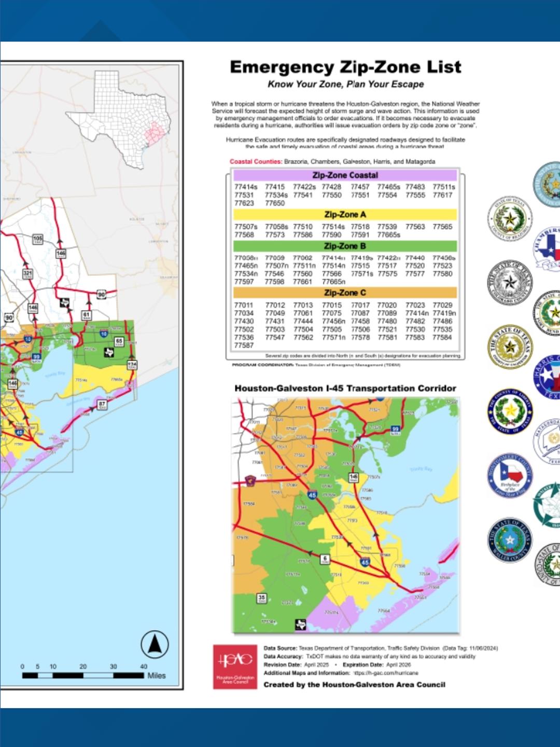This screenshot has height=747, width=560.
Task: Click the H-GAC red logo
Action: 235,667
